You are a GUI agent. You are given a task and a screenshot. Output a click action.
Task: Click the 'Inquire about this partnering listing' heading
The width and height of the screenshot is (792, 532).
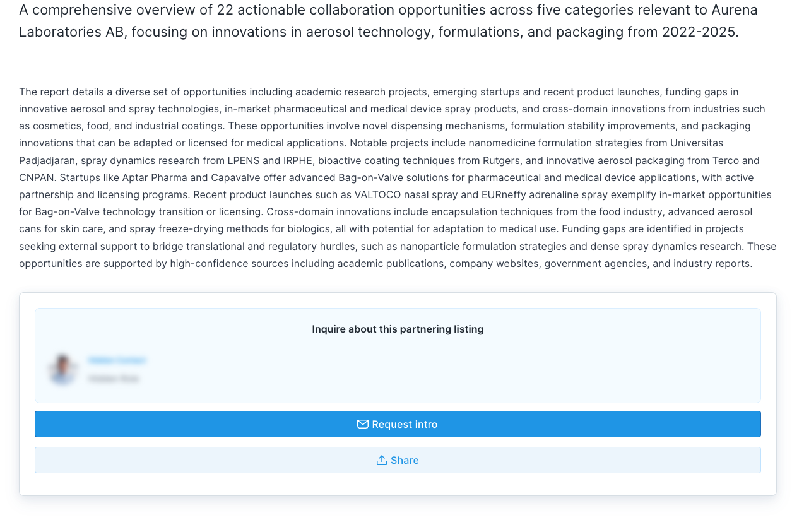coord(398,329)
